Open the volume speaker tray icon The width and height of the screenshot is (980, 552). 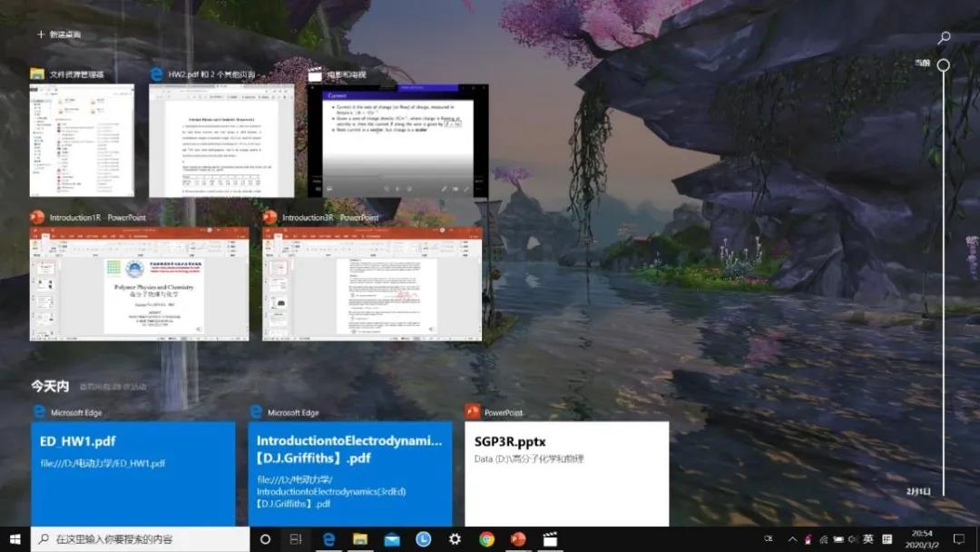click(853, 539)
